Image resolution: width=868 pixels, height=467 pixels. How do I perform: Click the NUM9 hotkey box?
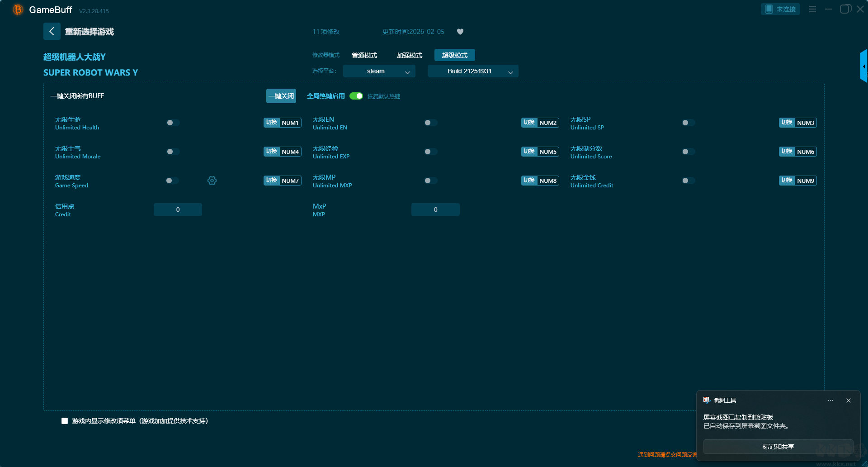806,181
